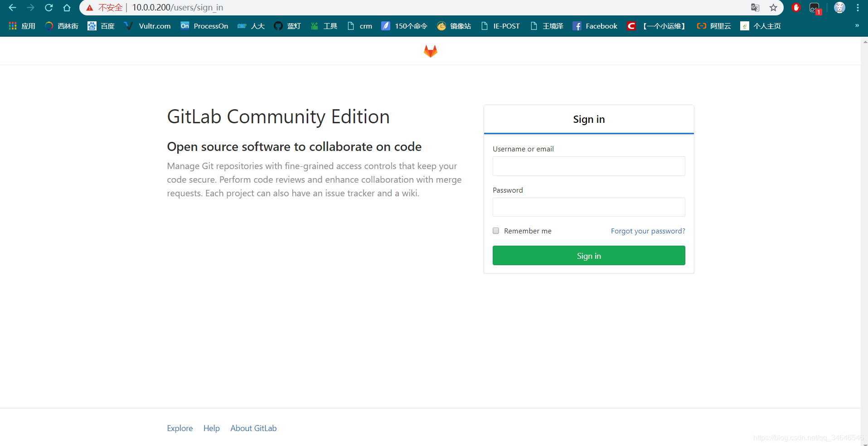Open the 人大 bookmark
The width and height of the screenshot is (868, 446).
click(x=251, y=26)
